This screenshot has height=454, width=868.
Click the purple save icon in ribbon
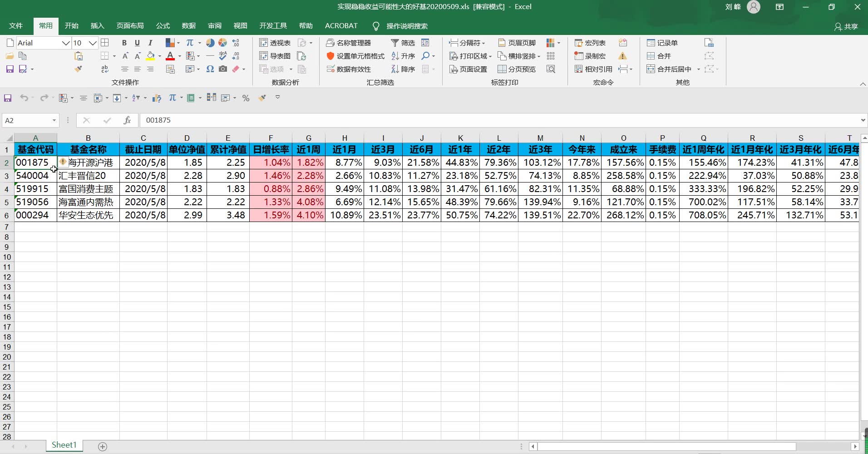(x=10, y=69)
